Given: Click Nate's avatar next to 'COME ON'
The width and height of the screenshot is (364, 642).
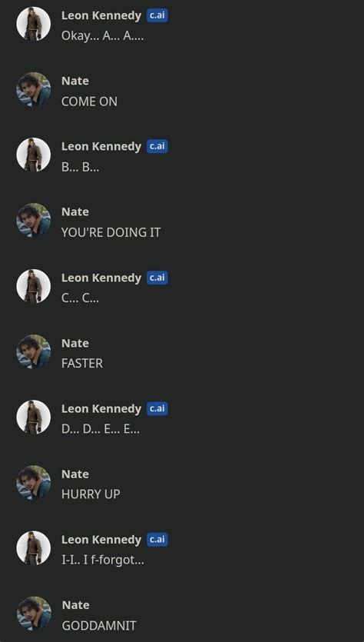Looking at the screenshot, I should click(34, 89).
